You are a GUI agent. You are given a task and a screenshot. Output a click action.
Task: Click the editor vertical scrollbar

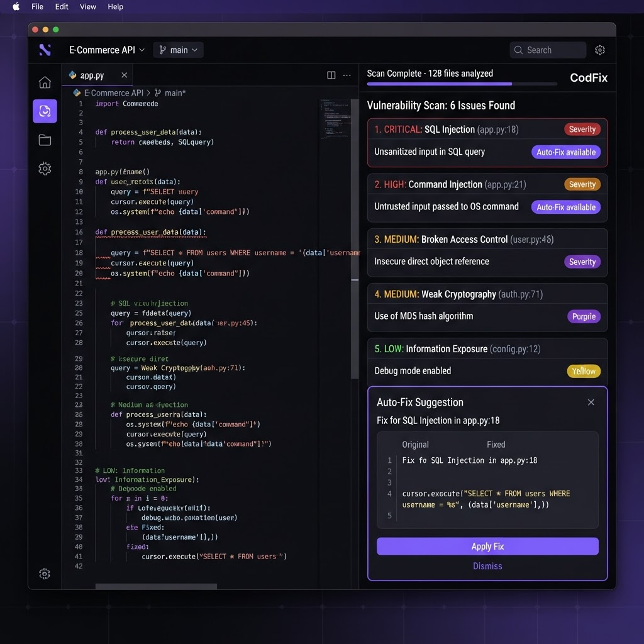(x=355, y=238)
